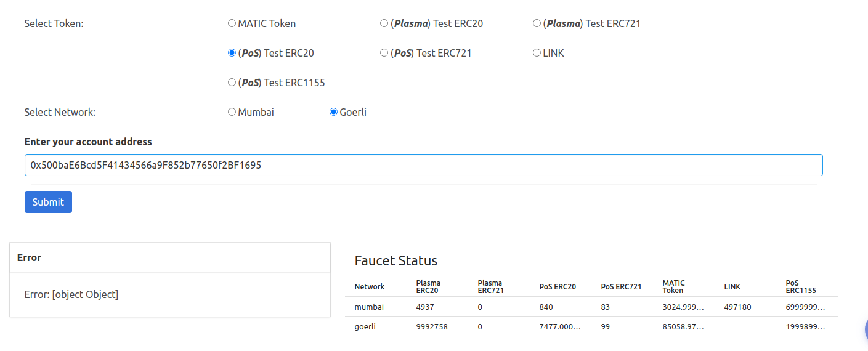Click the mumbai LINK balance 497180
Viewport: 868px width, 351px height.
pos(737,307)
